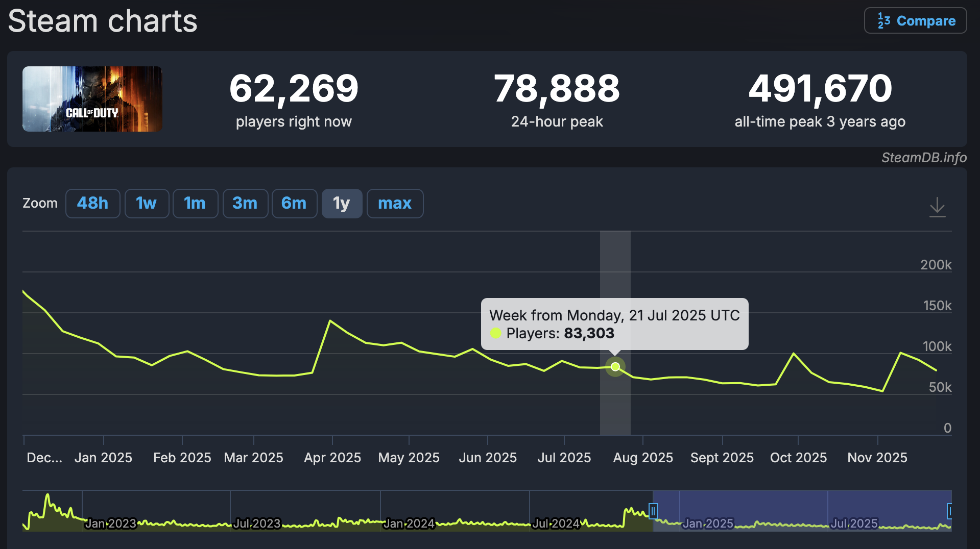Click the right navigator range handle
Screen dimensions: 980x549
click(949, 511)
